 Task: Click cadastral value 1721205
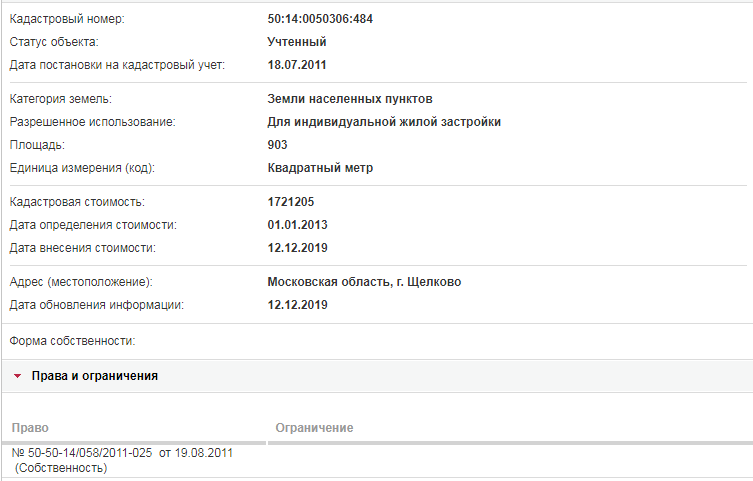pos(291,202)
